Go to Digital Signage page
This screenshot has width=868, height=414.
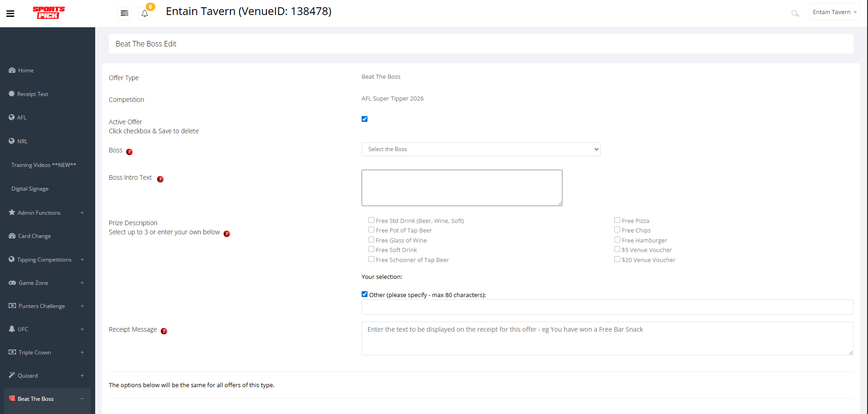pos(30,189)
